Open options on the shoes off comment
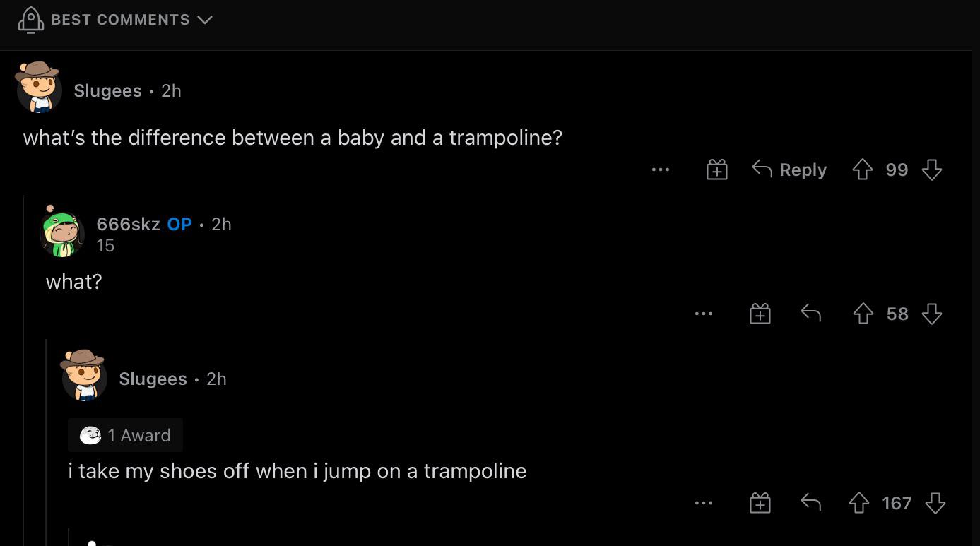The image size is (980, 546). click(703, 503)
